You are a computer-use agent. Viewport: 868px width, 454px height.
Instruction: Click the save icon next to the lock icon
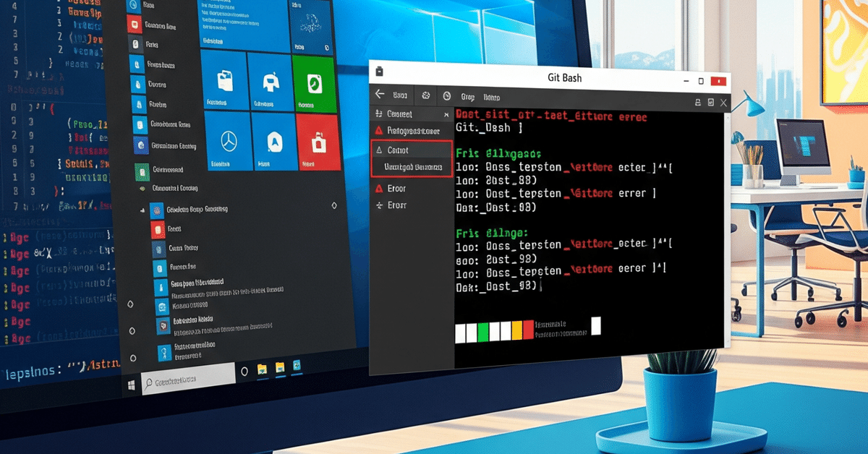tap(712, 102)
